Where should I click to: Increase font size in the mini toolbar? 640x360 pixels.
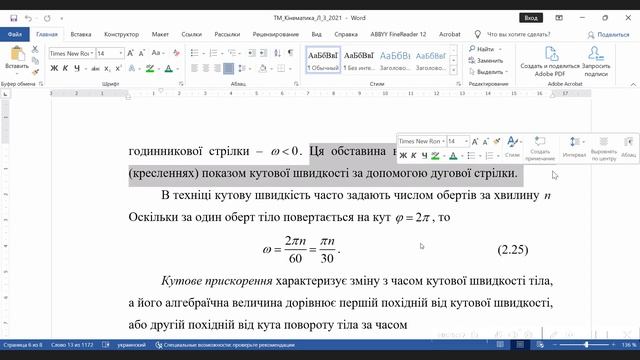point(475,142)
